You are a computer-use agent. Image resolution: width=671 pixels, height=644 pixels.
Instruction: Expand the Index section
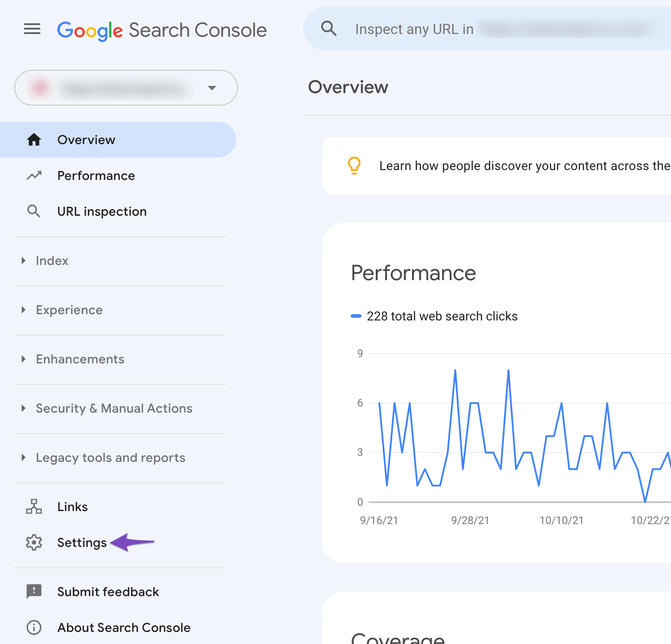[52, 260]
